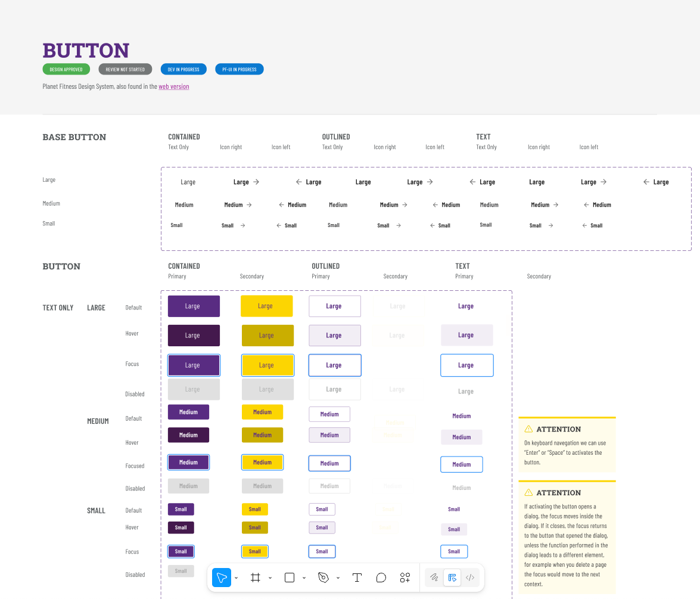Open the Actions and resources tool
This screenshot has height=599, width=700.
coord(405,578)
